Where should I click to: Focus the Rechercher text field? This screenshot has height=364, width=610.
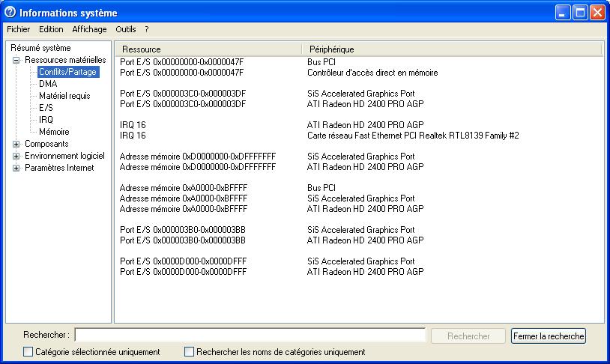coord(250,335)
